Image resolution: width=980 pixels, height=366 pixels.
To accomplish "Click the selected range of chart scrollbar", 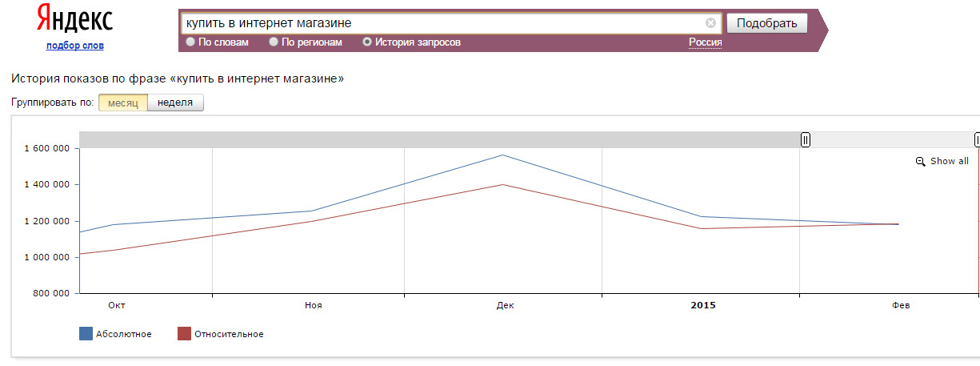I will tap(892, 140).
